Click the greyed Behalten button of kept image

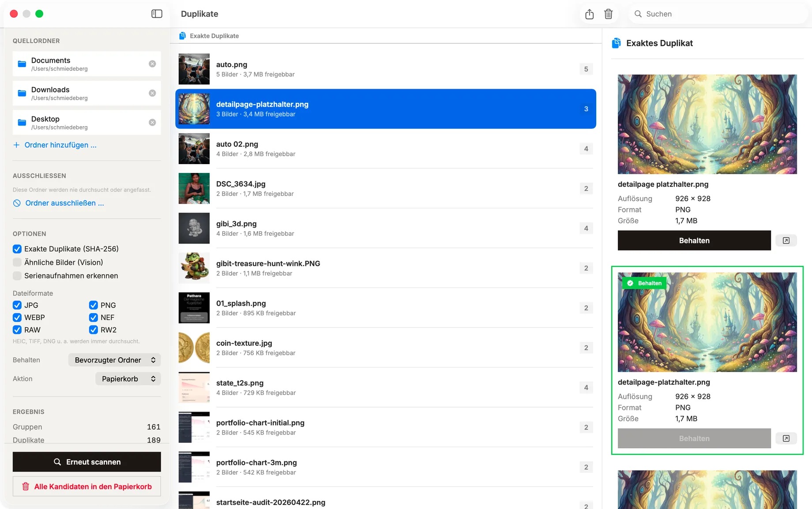[694, 438]
